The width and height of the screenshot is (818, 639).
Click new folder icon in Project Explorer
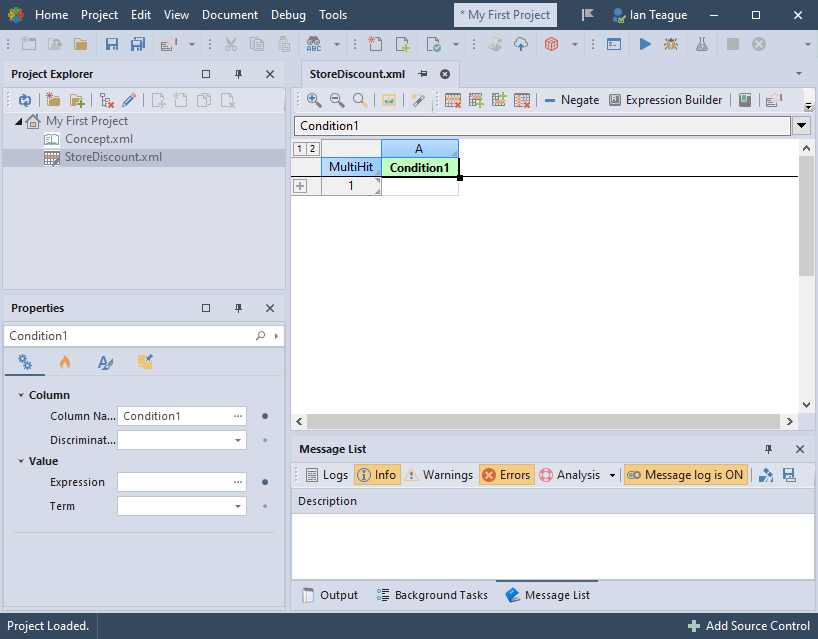click(53, 100)
